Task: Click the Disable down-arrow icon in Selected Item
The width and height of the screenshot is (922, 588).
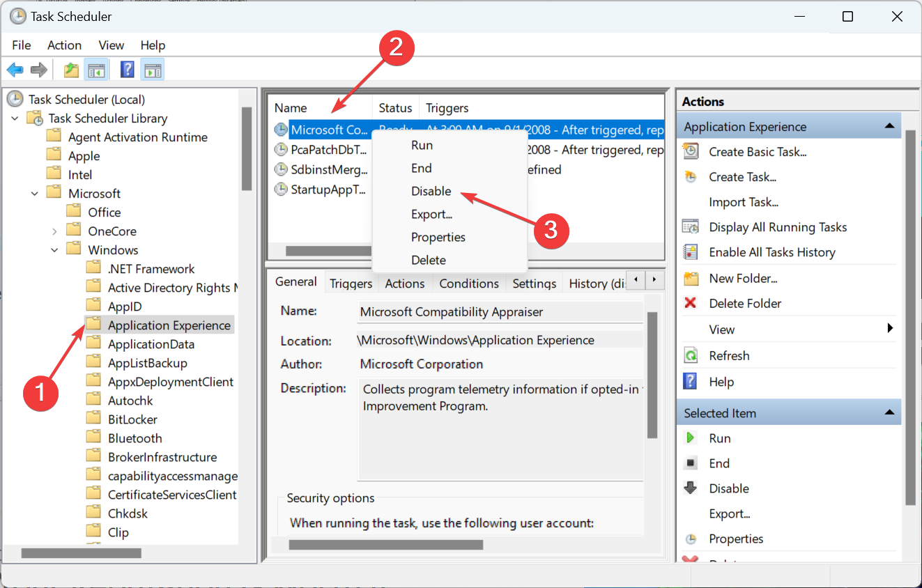Action: pos(691,488)
